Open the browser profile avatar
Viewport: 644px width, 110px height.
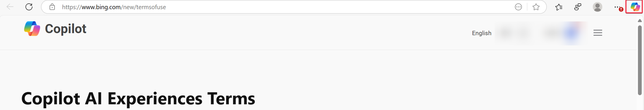click(597, 7)
